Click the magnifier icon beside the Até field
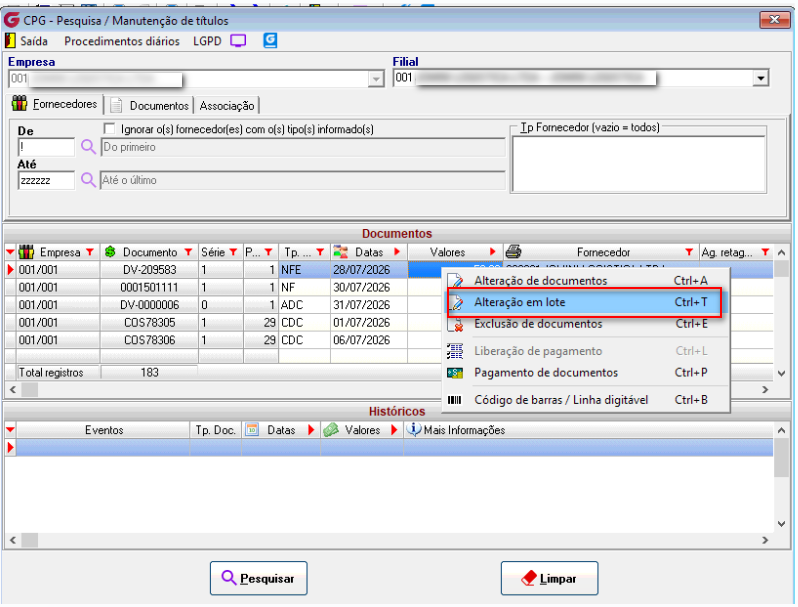This screenshot has width=798, height=607. 88,180
